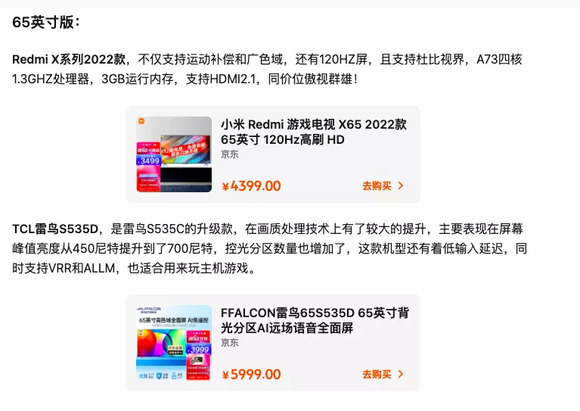
Task: Click the orange Xiaomi logo on Redmi thumbnail
Action: coord(141,121)
